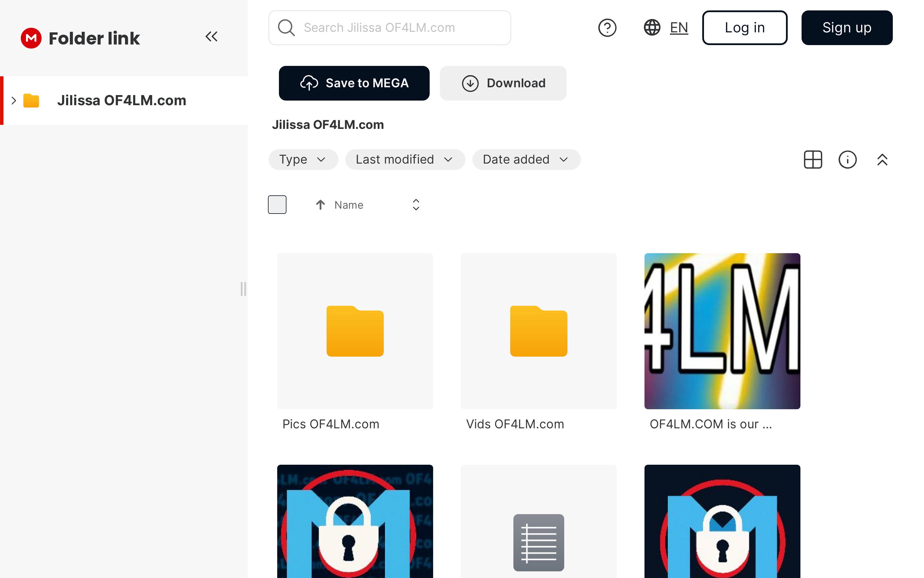
Task: Click the globe language icon
Action: coord(652,27)
